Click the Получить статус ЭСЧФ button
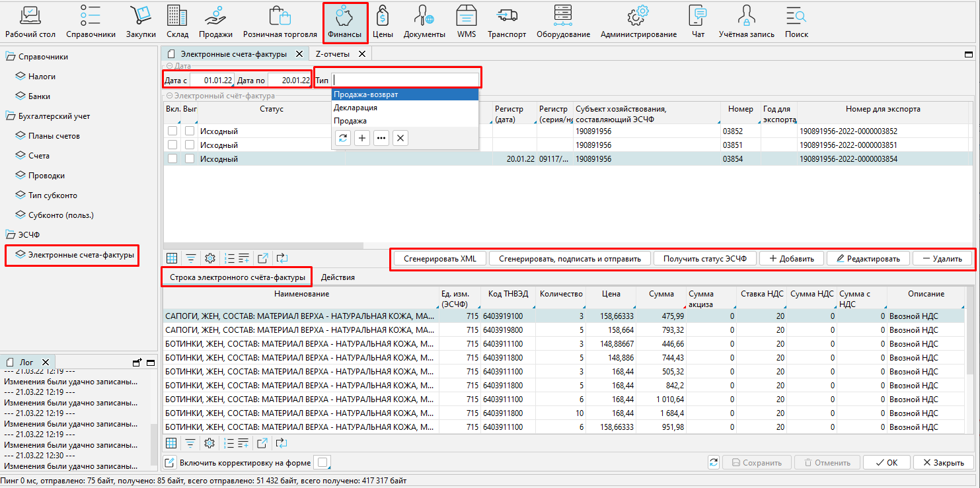The width and height of the screenshot is (980, 488). point(704,259)
